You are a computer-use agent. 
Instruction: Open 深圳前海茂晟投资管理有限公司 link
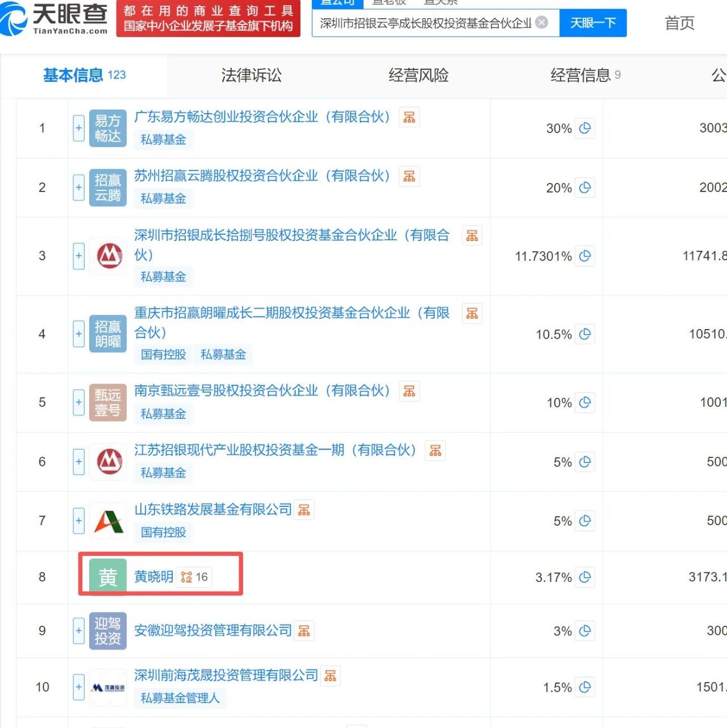[226, 676]
